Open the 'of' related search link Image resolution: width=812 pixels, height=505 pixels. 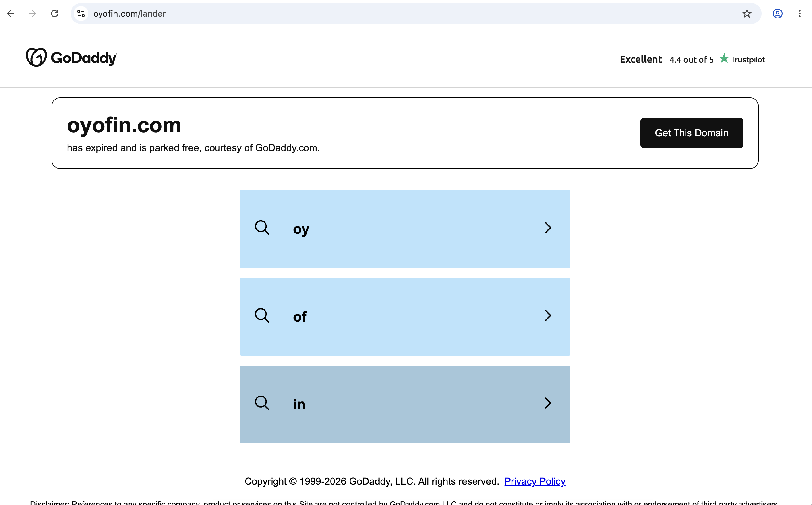coord(405,317)
